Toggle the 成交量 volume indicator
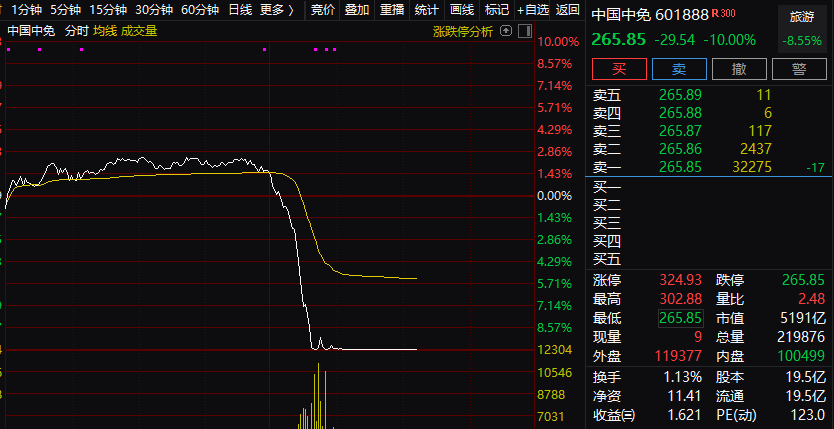 (x=139, y=31)
